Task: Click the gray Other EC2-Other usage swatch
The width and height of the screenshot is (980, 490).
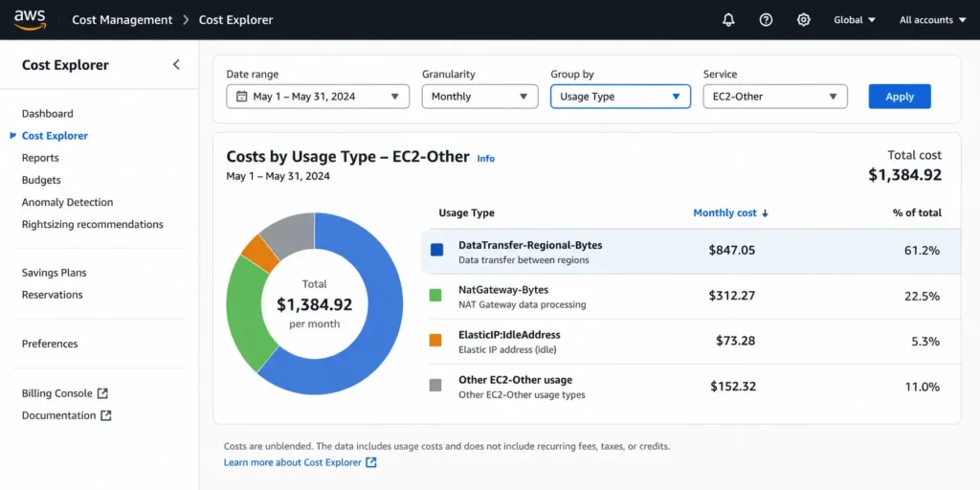Action: 435,385
